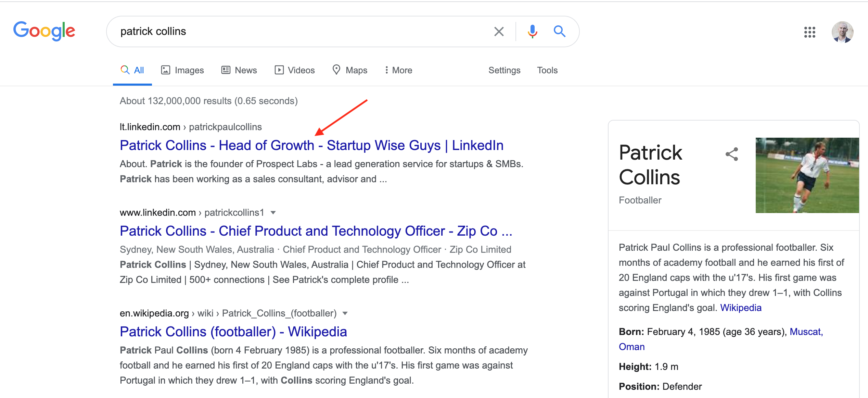
Task: Switch to the Images tab
Action: click(182, 70)
